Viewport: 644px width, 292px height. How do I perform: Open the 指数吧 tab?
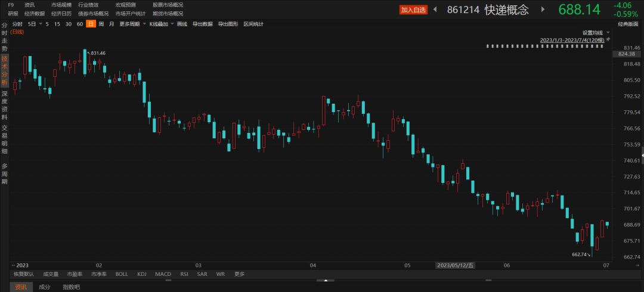[71, 287]
